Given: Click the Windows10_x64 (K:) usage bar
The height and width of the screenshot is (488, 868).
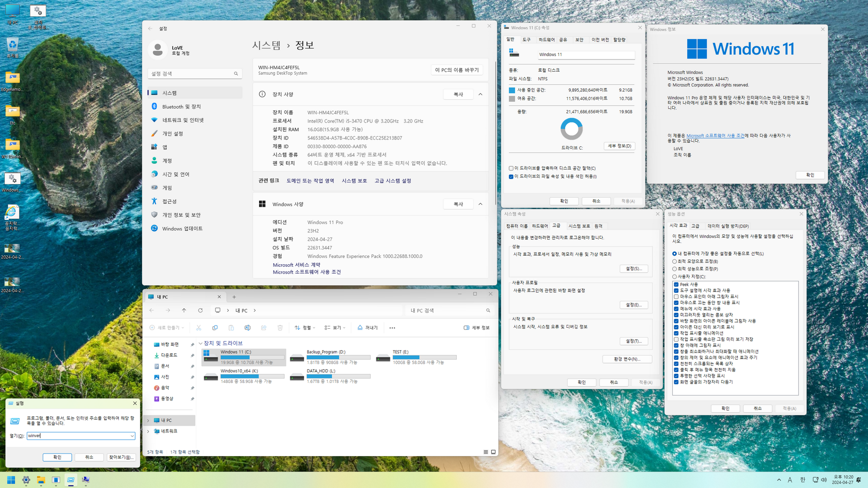Looking at the screenshot, I should coord(252,376).
